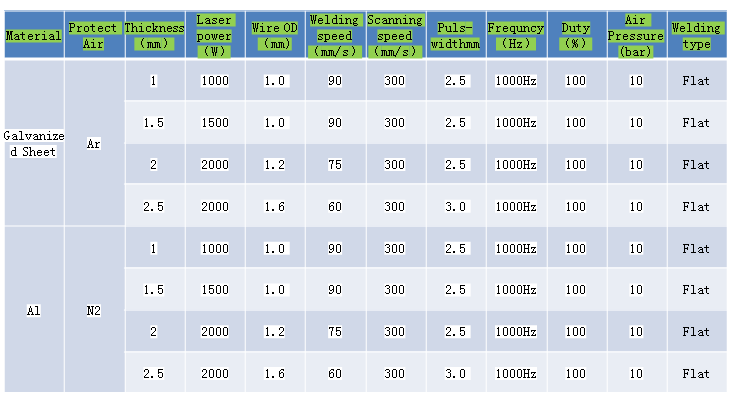The image size is (744, 409).
Task: Click the Frequency (Hz) column header
Action: [x=515, y=35]
